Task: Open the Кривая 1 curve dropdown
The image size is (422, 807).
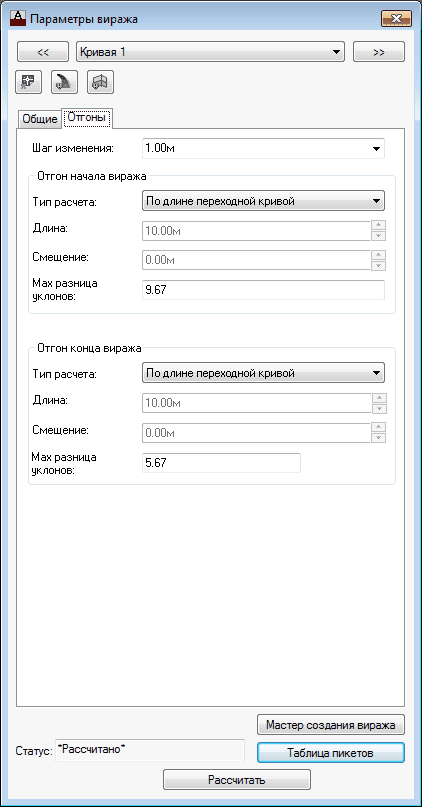Action: coord(210,52)
